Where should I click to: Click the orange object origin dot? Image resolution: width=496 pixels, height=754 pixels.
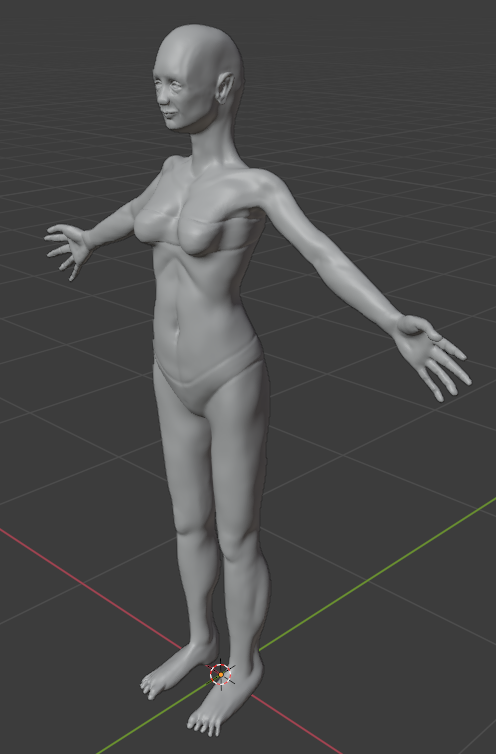(x=221, y=675)
